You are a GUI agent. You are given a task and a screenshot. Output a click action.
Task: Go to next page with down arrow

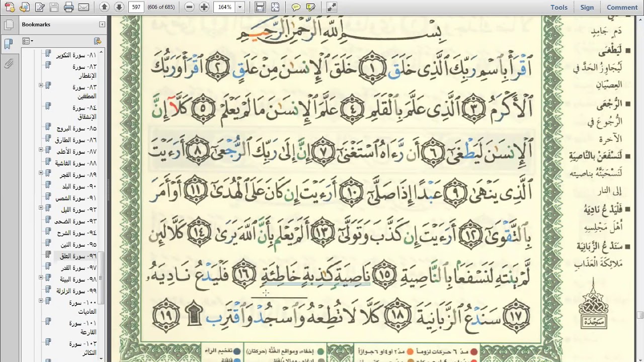(x=119, y=7)
